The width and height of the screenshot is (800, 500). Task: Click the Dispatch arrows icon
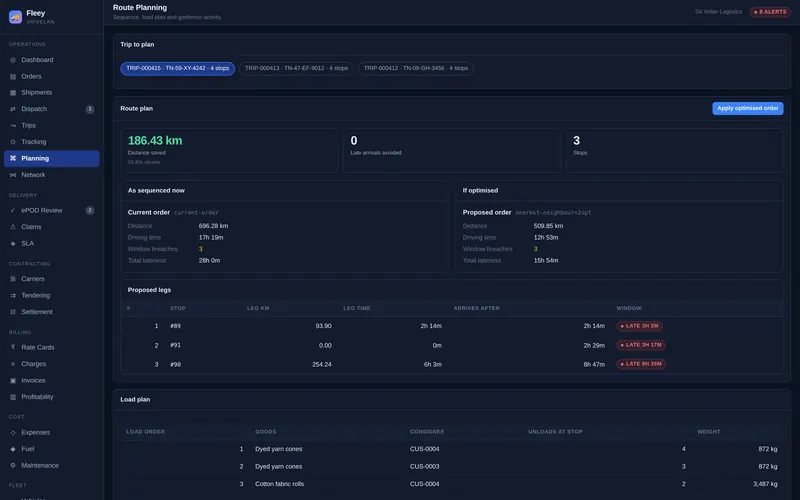click(13, 109)
